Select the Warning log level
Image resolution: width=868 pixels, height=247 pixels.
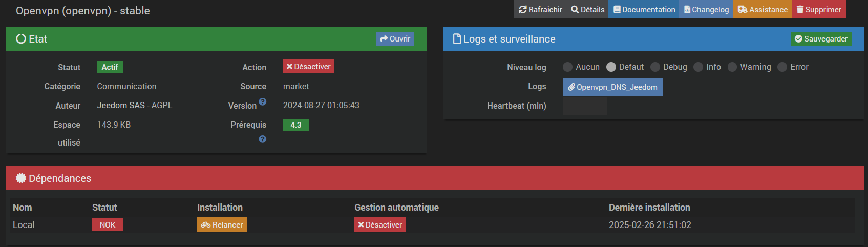(x=732, y=67)
